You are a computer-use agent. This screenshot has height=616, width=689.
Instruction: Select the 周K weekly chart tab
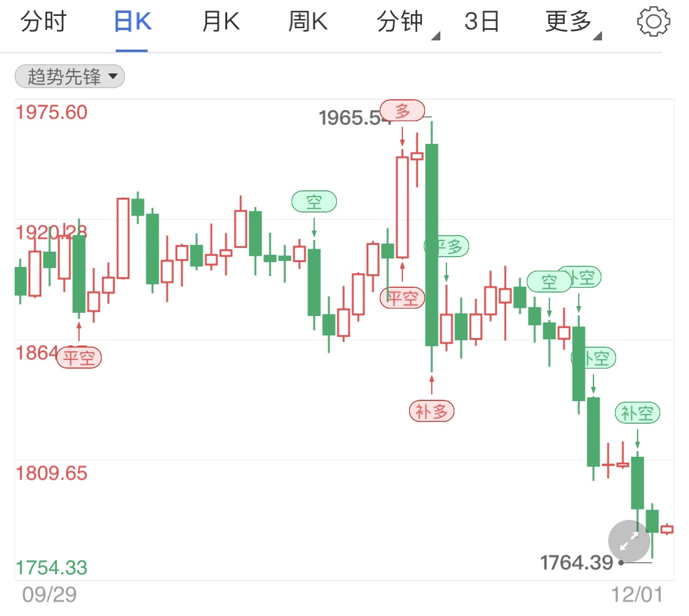pyautogui.click(x=307, y=20)
